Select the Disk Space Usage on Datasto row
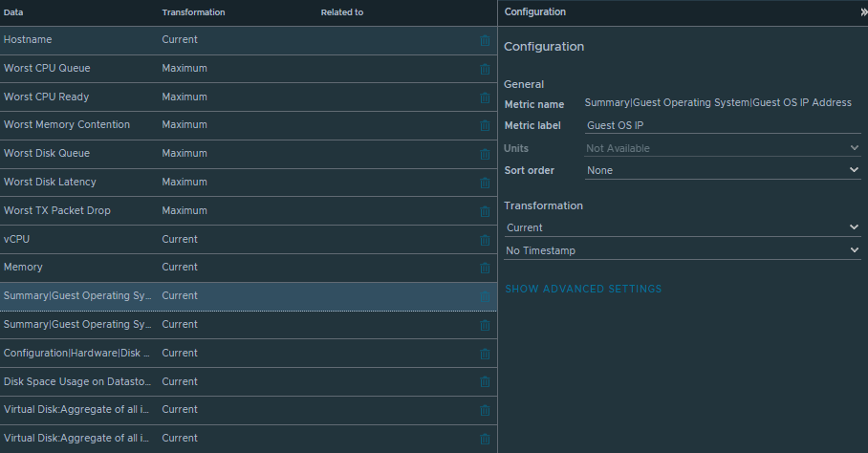This screenshot has width=868, height=453. pyautogui.click(x=248, y=381)
